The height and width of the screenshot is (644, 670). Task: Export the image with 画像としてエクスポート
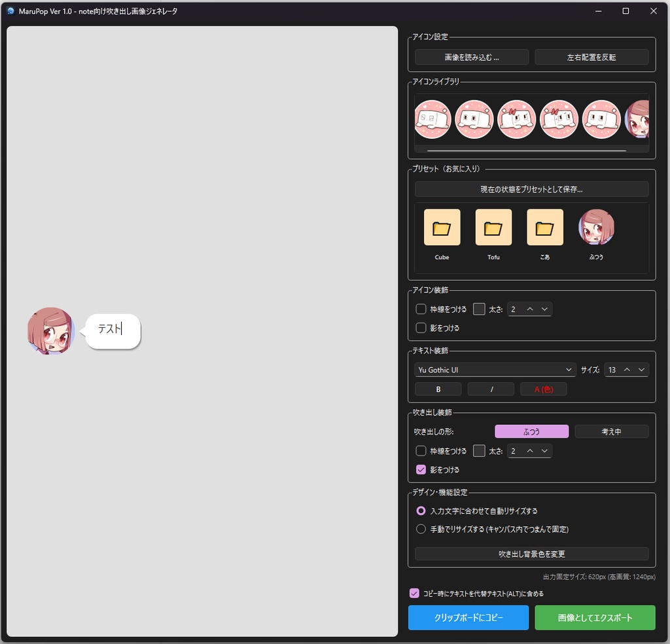[595, 617]
